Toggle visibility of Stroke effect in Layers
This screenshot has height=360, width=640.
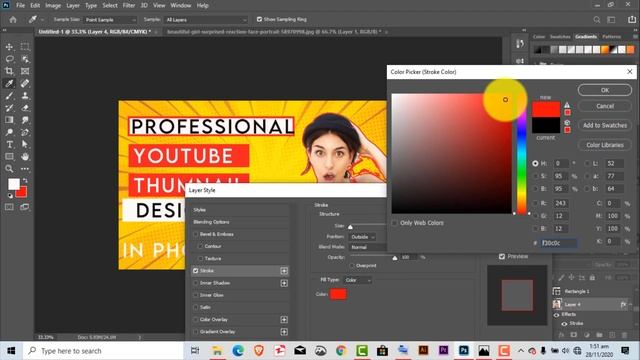click(564, 324)
